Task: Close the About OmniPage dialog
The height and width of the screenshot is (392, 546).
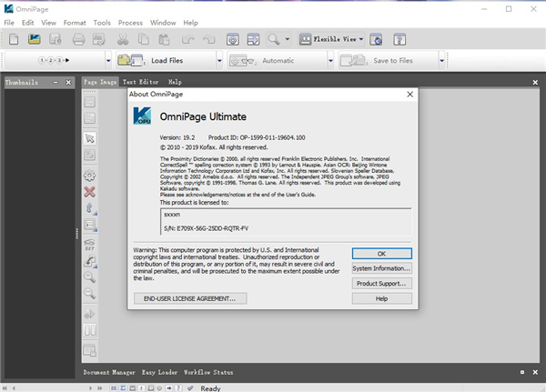Action: [409, 95]
